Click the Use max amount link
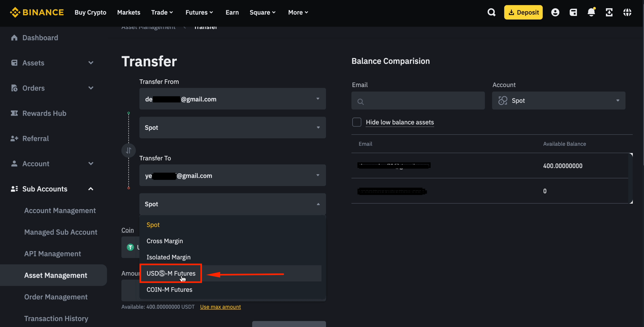 [220, 307]
